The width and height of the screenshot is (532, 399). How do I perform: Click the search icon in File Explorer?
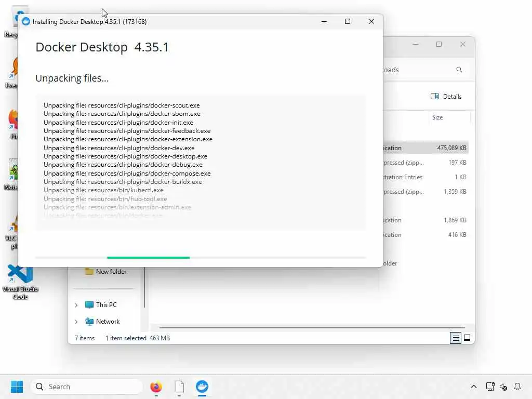click(459, 70)
